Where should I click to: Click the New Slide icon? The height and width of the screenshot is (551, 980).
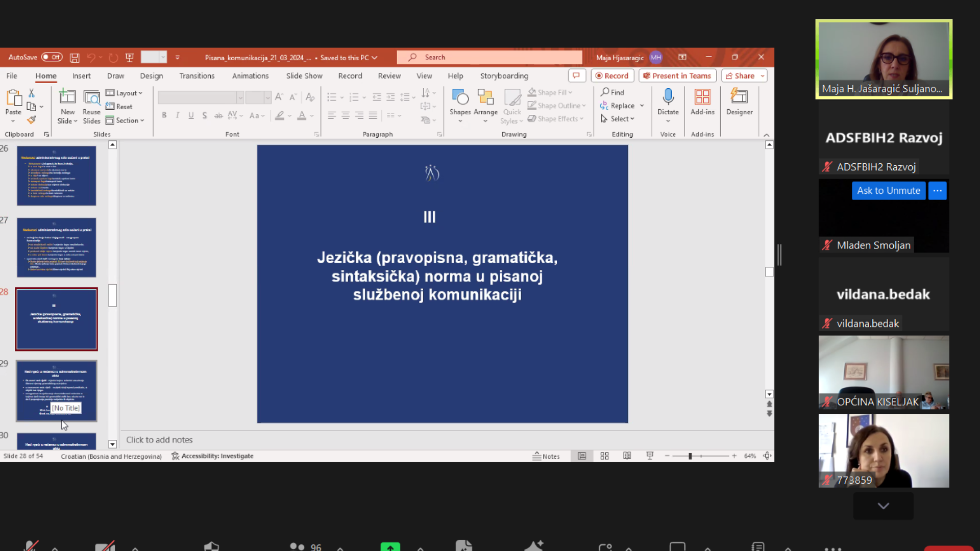click(x=67, y=96)
